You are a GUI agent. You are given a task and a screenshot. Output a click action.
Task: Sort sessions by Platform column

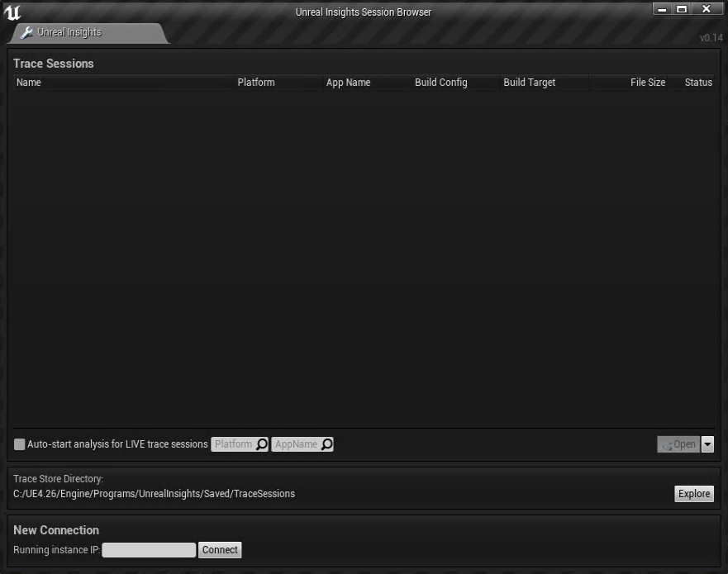point(278,83)
